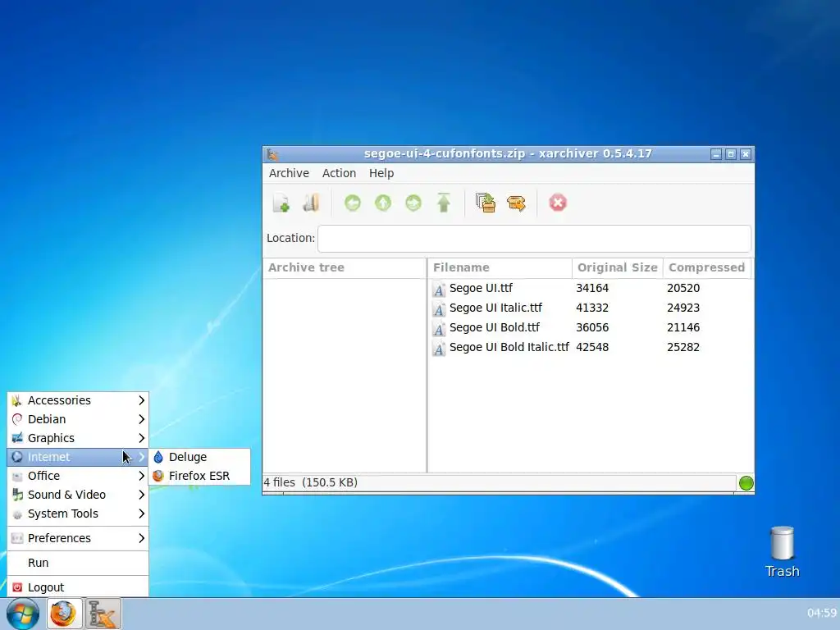Click the original size value 36056
This screenshot has width=840, height=630.
pos(592,327)
